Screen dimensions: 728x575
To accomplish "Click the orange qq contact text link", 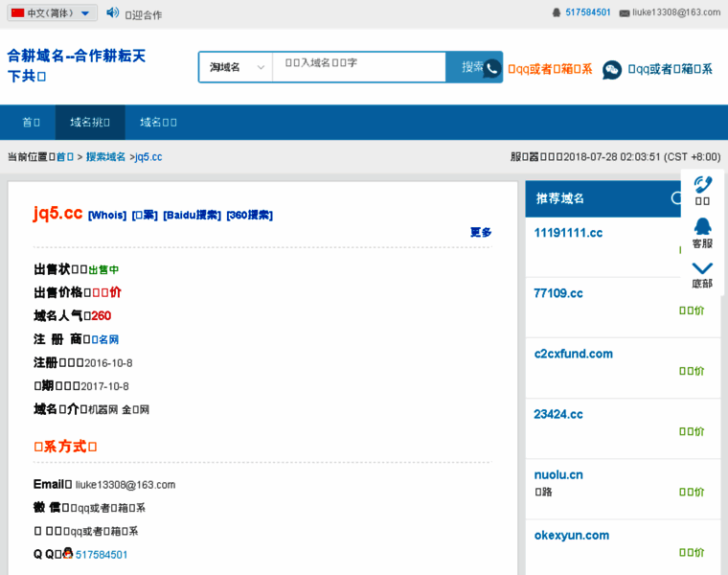I will click(x=550, y=69).
